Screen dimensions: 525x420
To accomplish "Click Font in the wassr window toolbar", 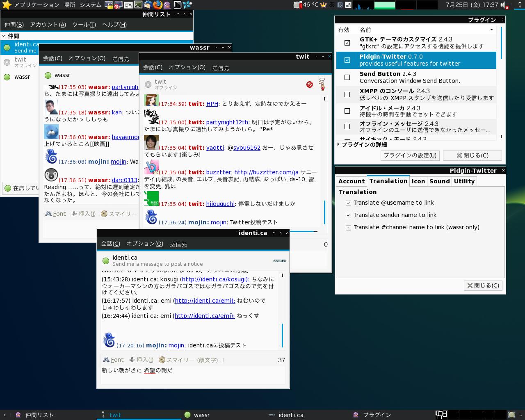I will (55, 214).
